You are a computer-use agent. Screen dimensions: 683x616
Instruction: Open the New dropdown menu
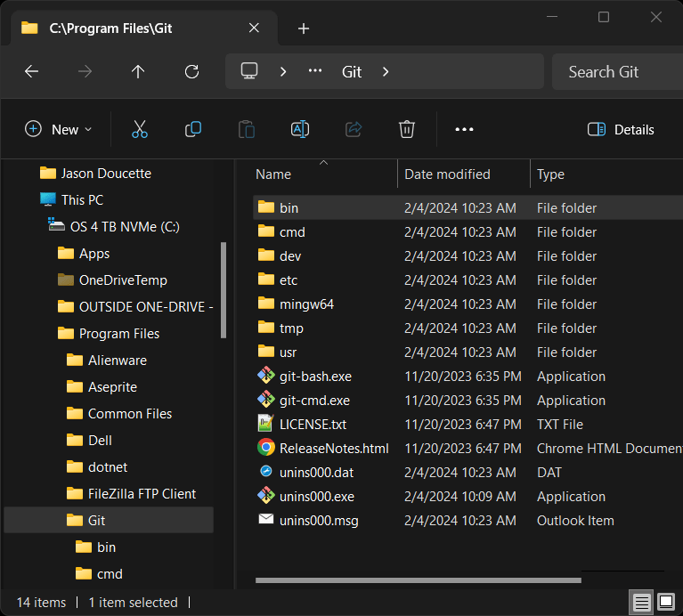(59, 129)
